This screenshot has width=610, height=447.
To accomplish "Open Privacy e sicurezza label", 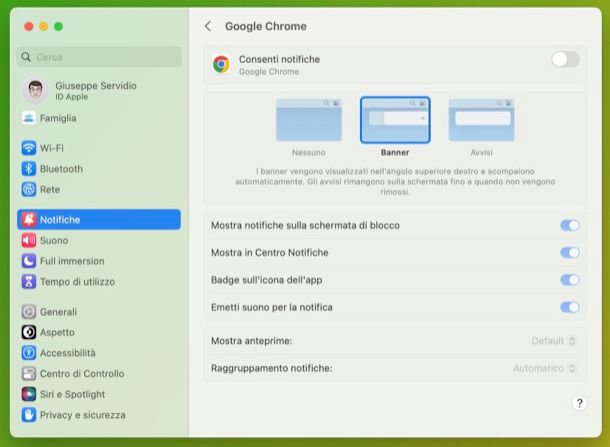I will [x=83, y=415].
